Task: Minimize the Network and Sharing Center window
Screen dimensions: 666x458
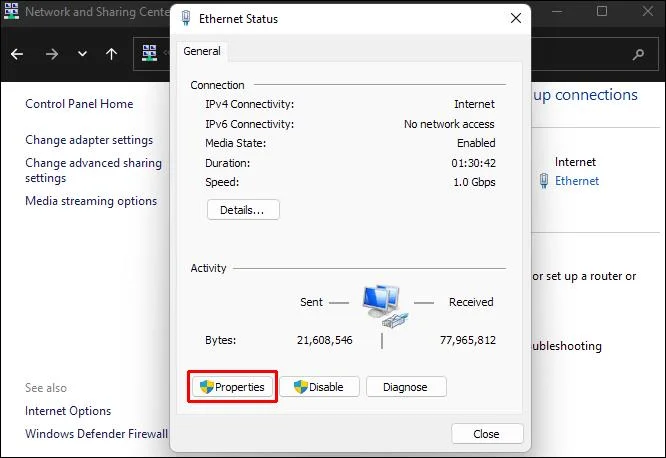Action: point(557,11)
